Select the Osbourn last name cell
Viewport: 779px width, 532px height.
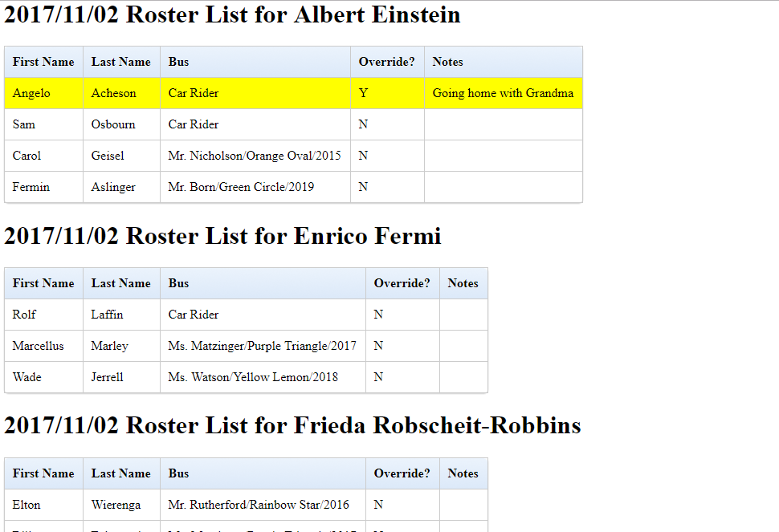click(x=122, y=124)
